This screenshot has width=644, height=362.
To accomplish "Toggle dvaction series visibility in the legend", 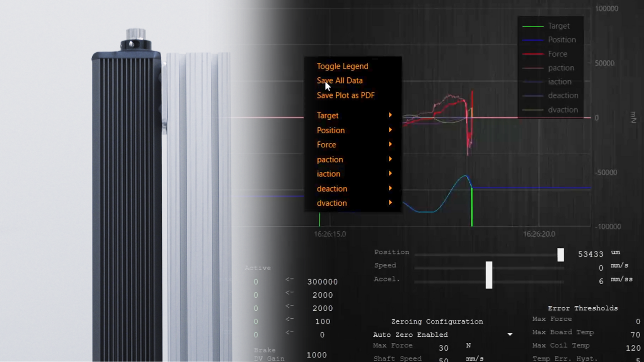I will point(563,110).
